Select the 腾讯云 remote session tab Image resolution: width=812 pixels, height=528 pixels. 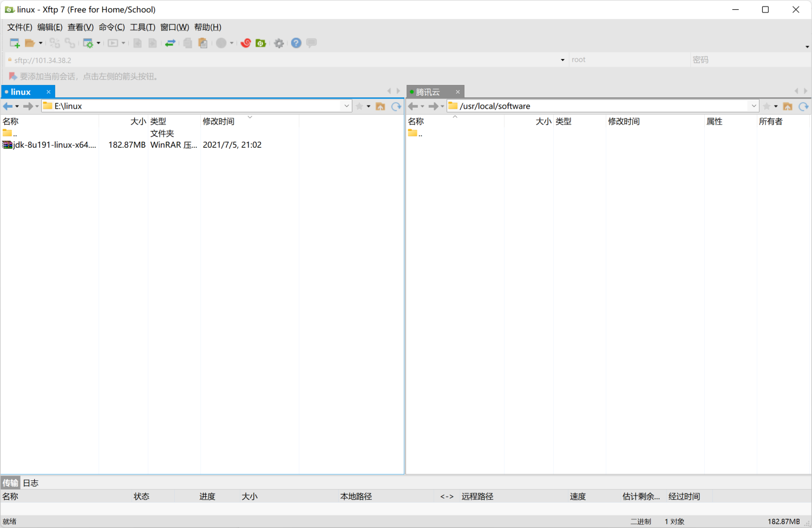[x=428, y=92]
